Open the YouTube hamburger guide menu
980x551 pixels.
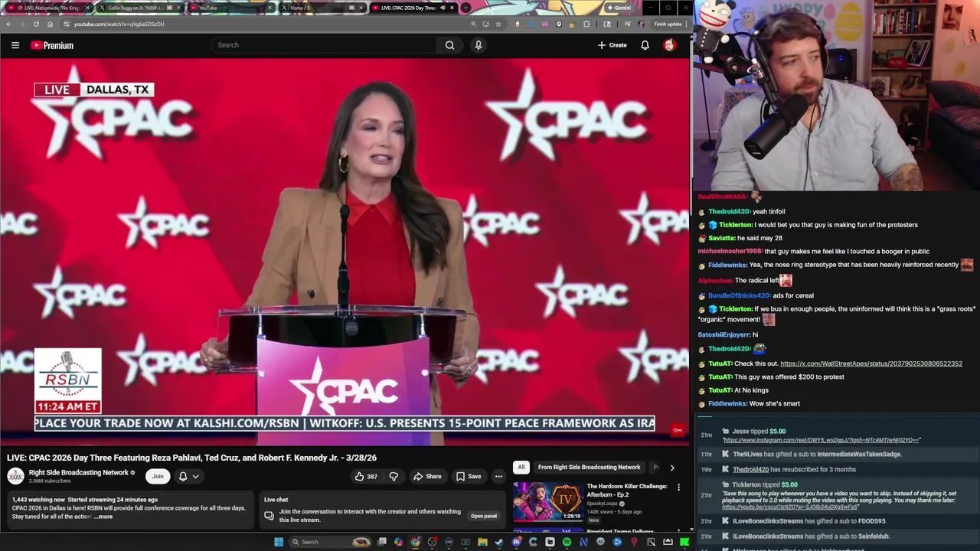click(15, 45)
